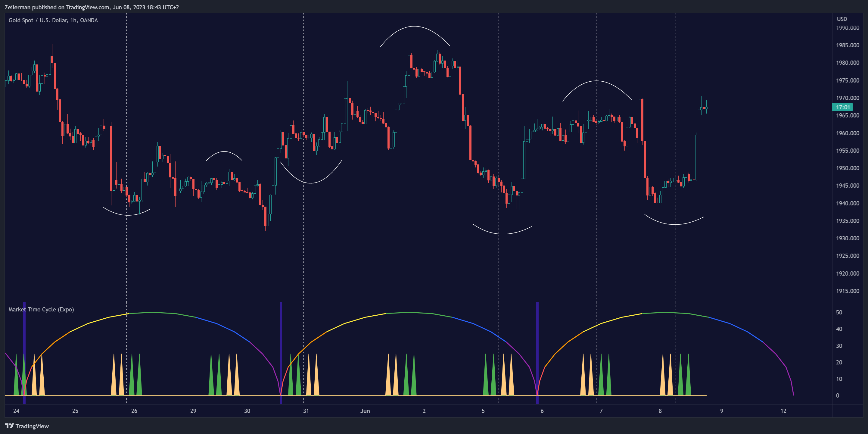Click the date label 26 on time axis

coord(134,411)
